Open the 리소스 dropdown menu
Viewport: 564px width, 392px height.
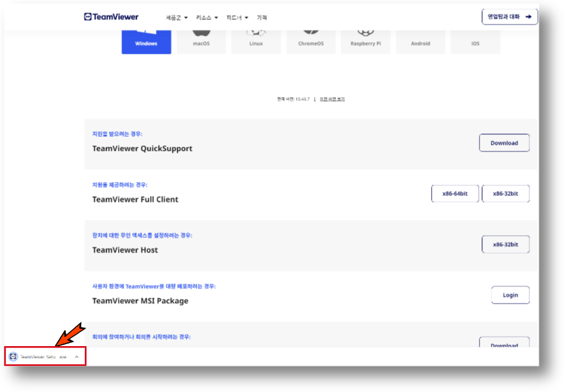point(207,17)
